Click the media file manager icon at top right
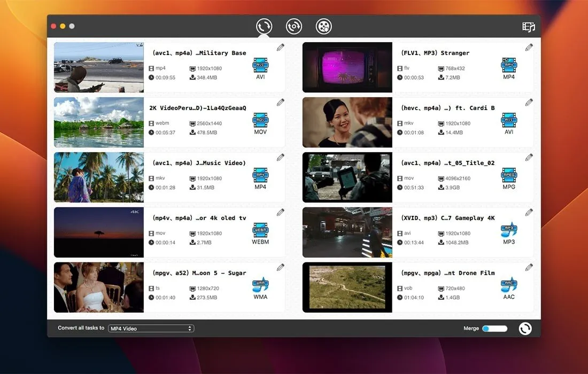 coord(528,25)
